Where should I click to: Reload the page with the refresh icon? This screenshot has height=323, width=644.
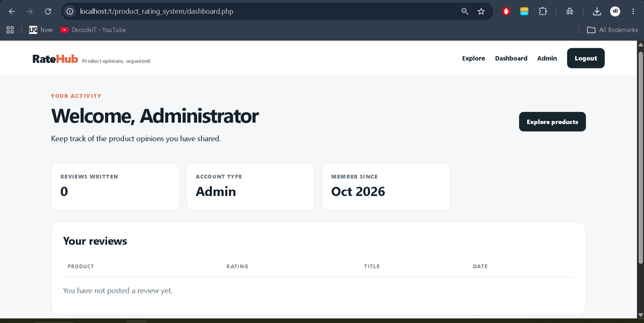click(48, 11)
